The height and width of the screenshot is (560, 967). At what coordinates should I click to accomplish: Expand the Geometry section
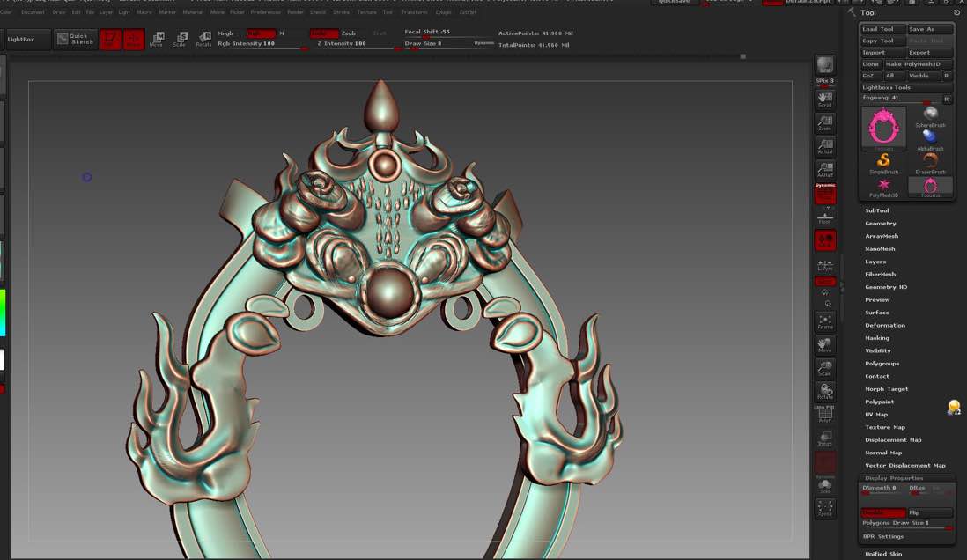point(881,224)
